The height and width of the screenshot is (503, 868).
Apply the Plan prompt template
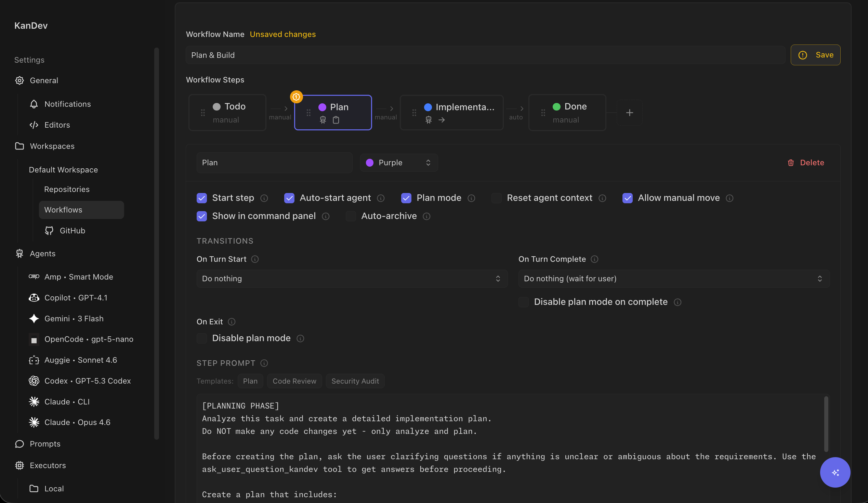pos(250,381)
